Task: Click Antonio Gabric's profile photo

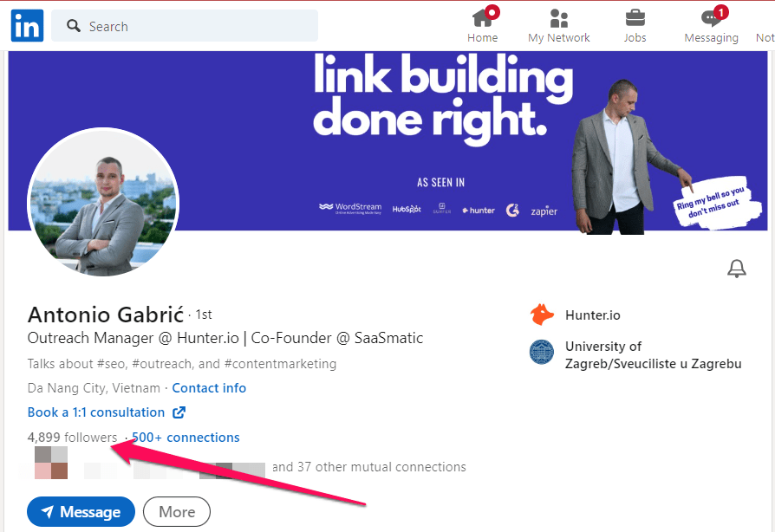Action: click(x=102, y=204)
